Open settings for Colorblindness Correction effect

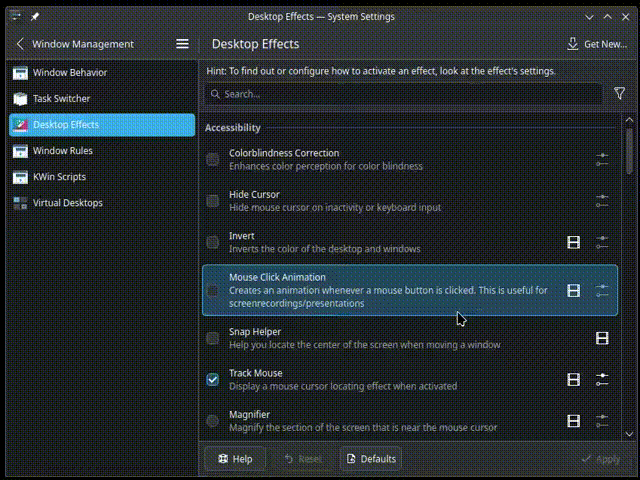pos(602,160)
